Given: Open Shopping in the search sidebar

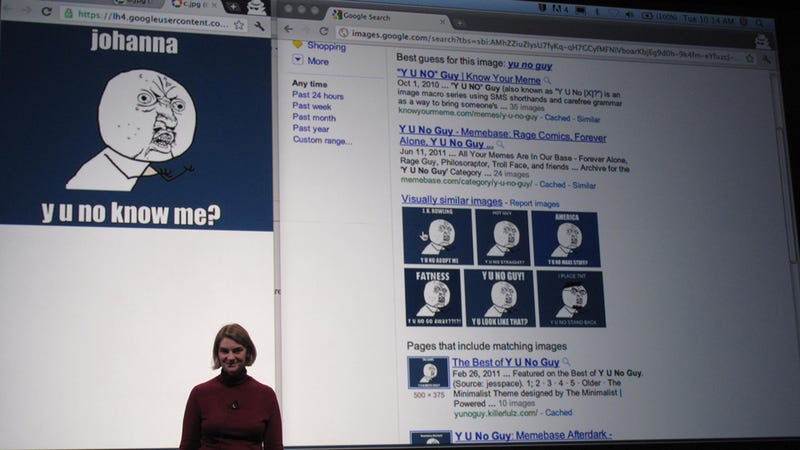Looking at the screenshot, I should pyautogui.click(x=327, y=46).
